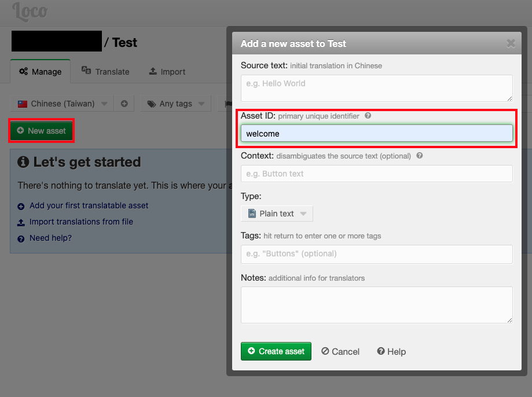Screen dimensions: 532x397
Task: Open the Plain text type dropdown
Action: [277, 214]
